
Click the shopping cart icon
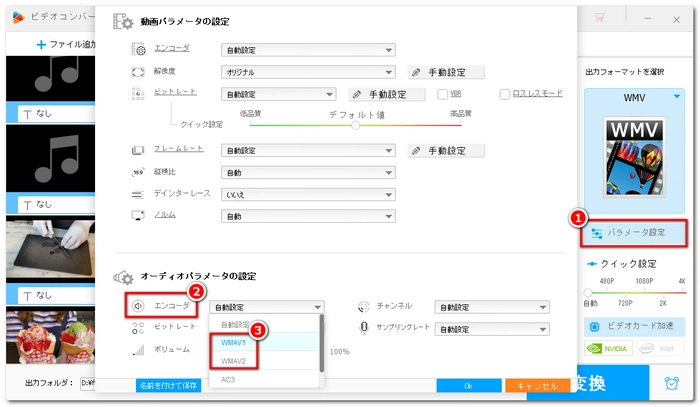click(599, 17)
